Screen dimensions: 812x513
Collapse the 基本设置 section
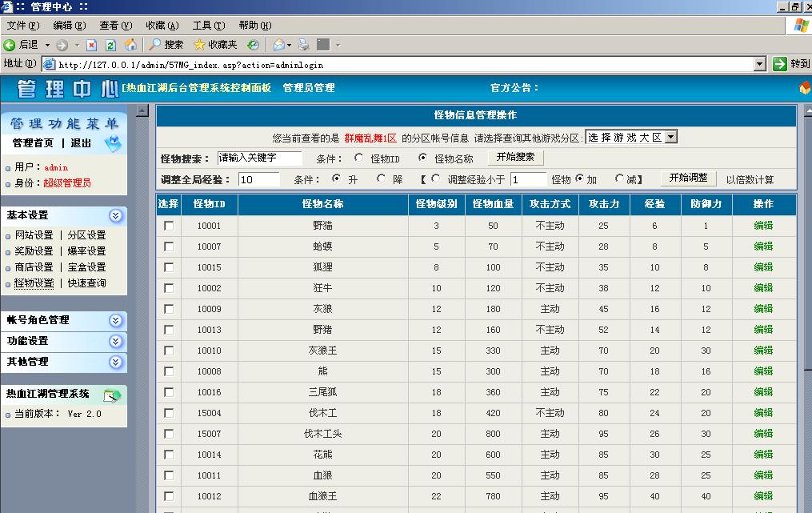pyautogui.click(x=116, y=215)
